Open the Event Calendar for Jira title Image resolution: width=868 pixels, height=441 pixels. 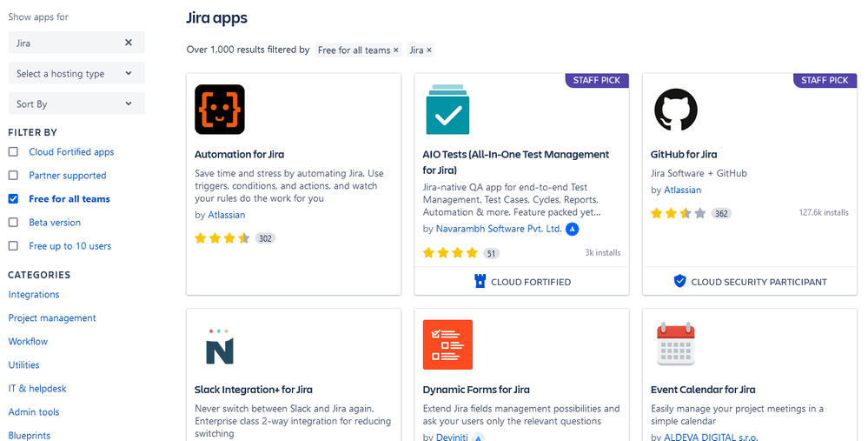(x=703, y=390)
